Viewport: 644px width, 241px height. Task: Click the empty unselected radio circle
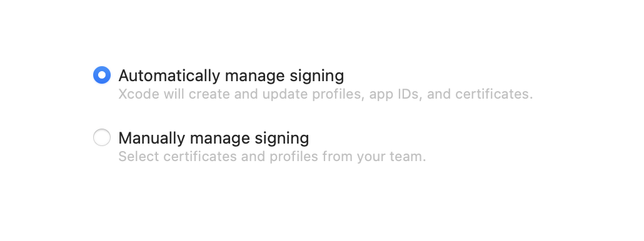point(102,138)
